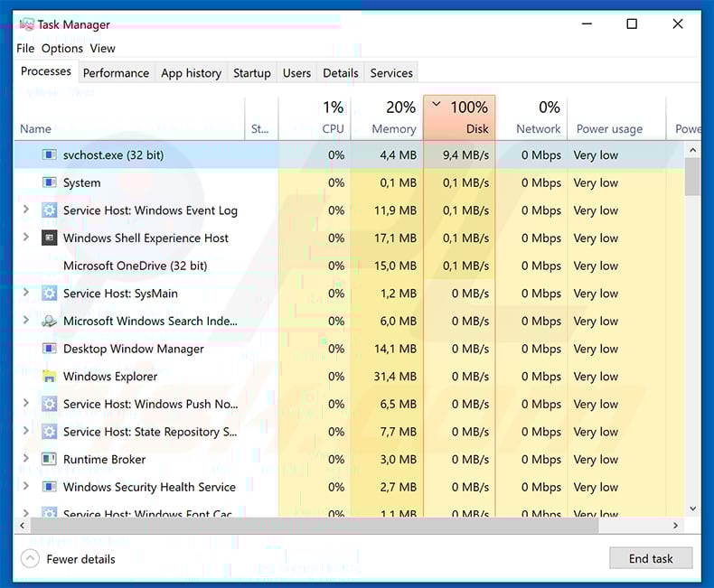Switch to the Performance tab

point(116,73)
